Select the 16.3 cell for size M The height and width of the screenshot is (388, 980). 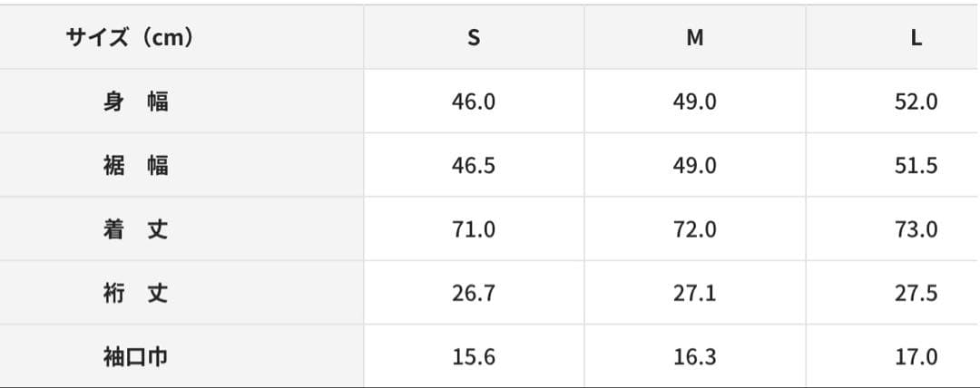694,357
